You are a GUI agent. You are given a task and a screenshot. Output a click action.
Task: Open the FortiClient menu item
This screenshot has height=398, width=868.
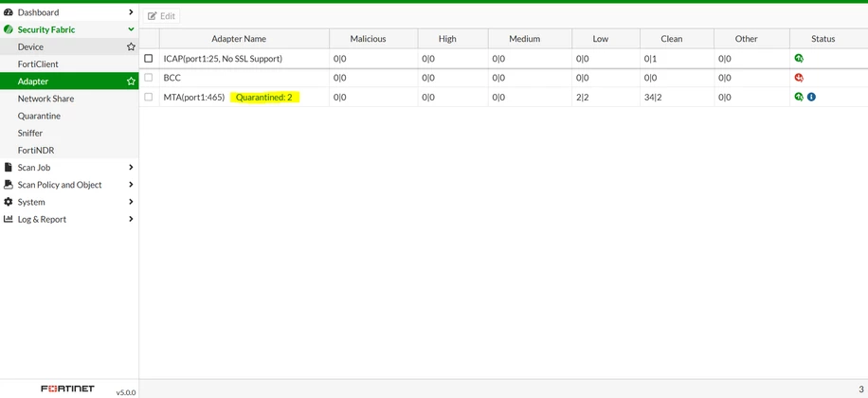click(69, 64)
